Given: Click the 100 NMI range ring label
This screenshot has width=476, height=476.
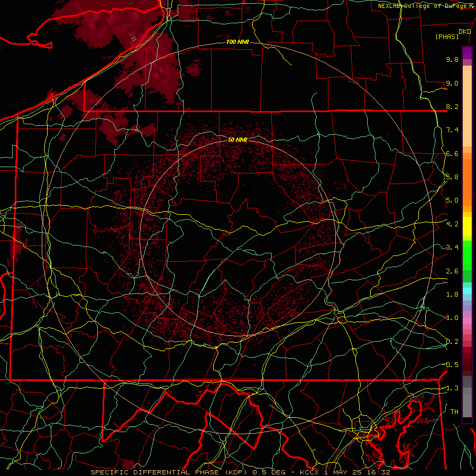Looking at the screenshot, I should 237,42.
